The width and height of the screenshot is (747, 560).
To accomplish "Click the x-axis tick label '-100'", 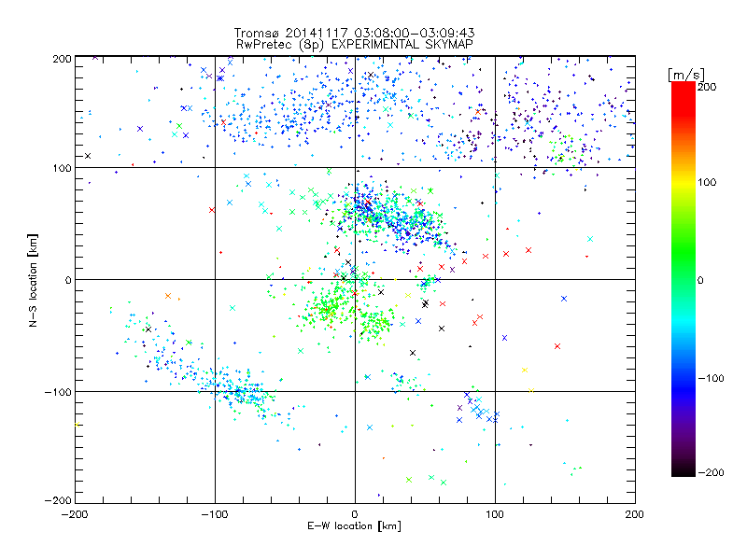I will [215, 514].
